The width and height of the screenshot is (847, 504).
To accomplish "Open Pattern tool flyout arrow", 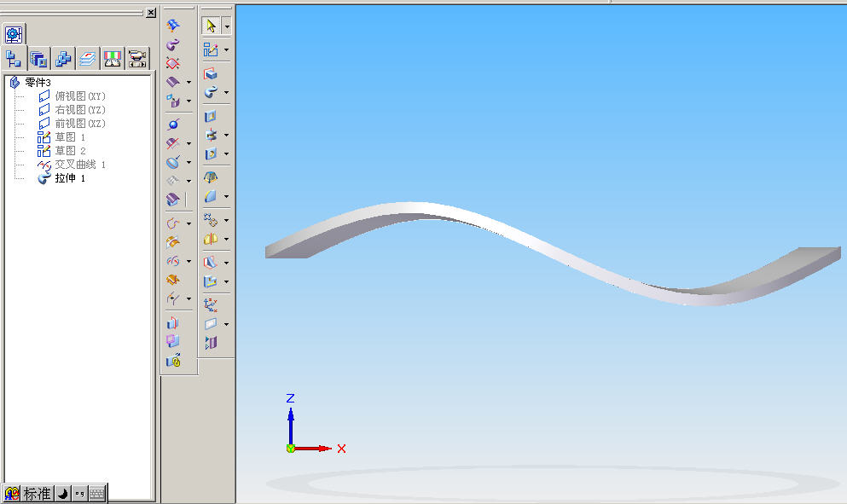I will (x=226, y=220).
